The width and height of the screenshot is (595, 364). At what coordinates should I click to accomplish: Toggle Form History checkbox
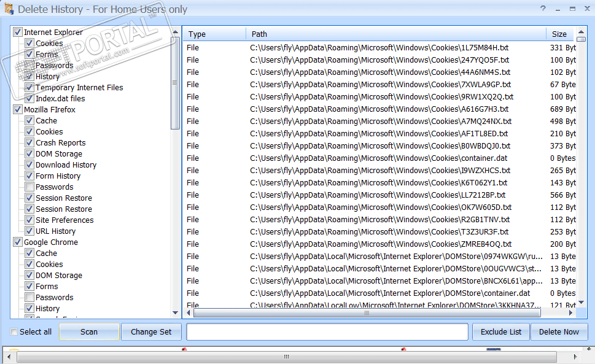coord(29,176)
